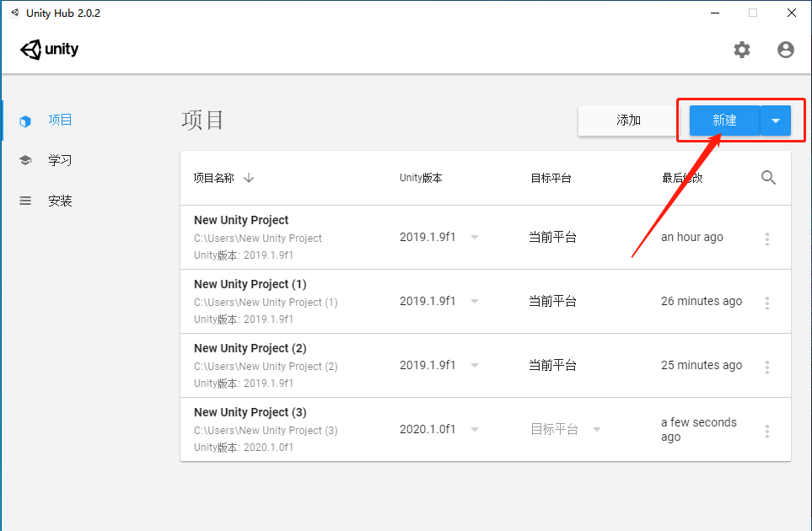This screenshot has height=531, width=812.
Task: Open project New Unity Project
Action: point(241,220)
